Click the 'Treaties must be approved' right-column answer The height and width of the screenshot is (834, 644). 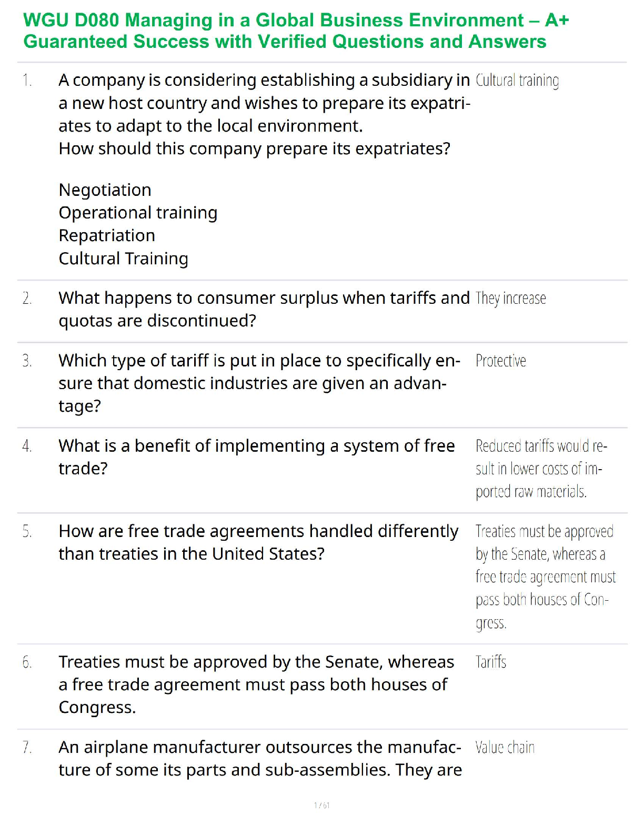(x=545, y=577)
